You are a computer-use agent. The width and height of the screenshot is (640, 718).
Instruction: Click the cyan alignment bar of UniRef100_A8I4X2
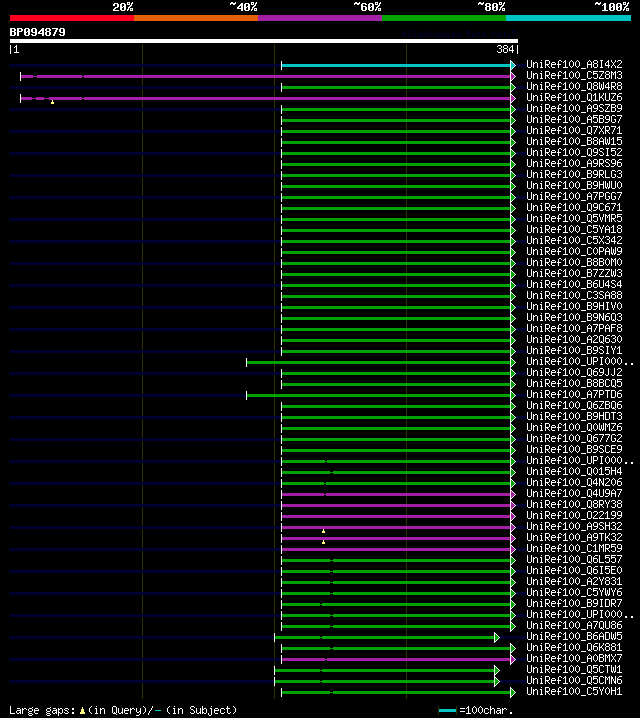396,65
